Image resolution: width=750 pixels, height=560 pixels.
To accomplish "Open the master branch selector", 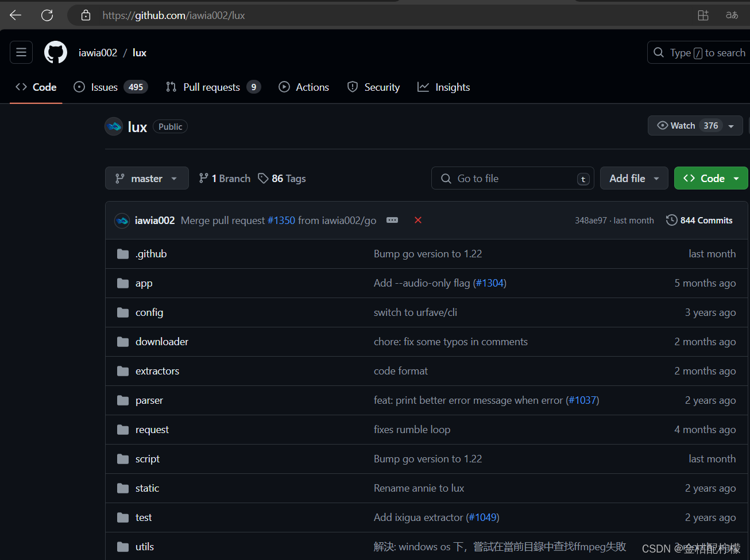I will click(x=146, y=178).
